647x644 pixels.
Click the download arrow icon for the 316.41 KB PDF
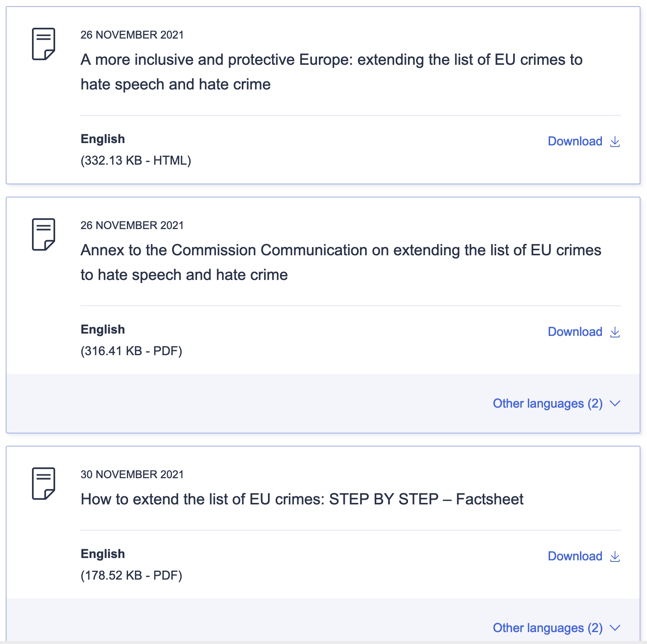[x=615, y=332]
